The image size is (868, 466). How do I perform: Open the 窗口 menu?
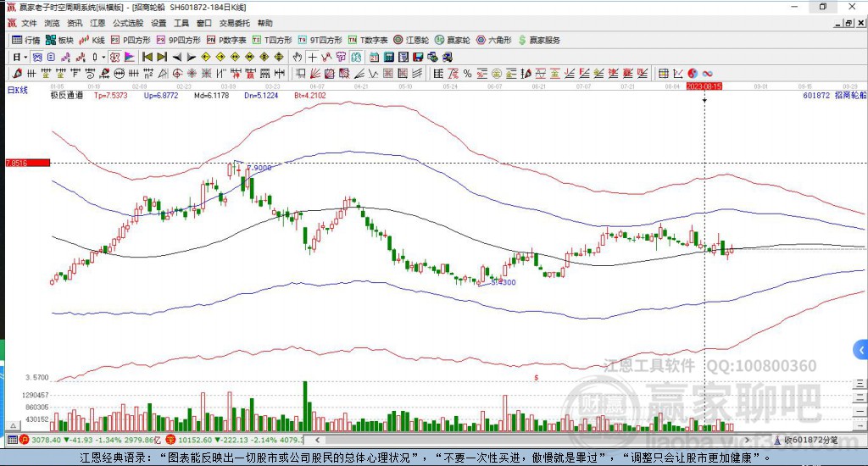204,23
